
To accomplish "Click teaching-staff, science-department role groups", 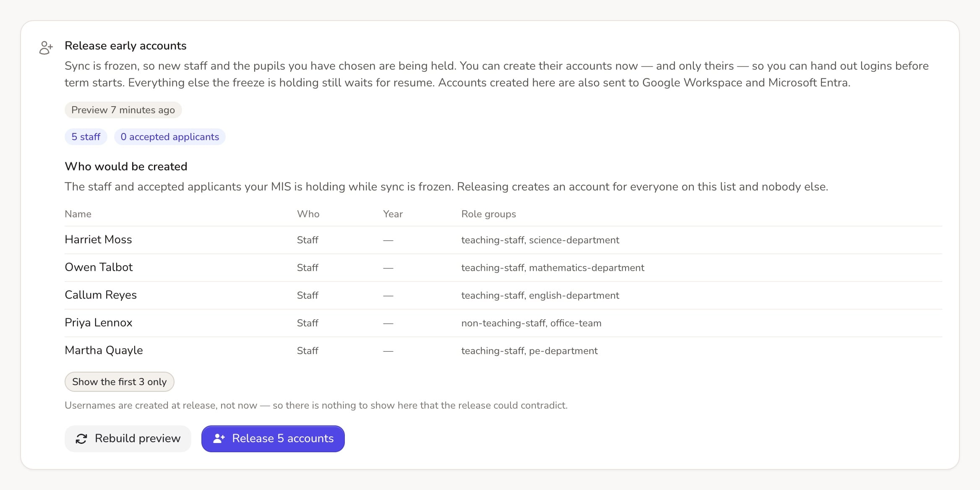I will 540,240.
